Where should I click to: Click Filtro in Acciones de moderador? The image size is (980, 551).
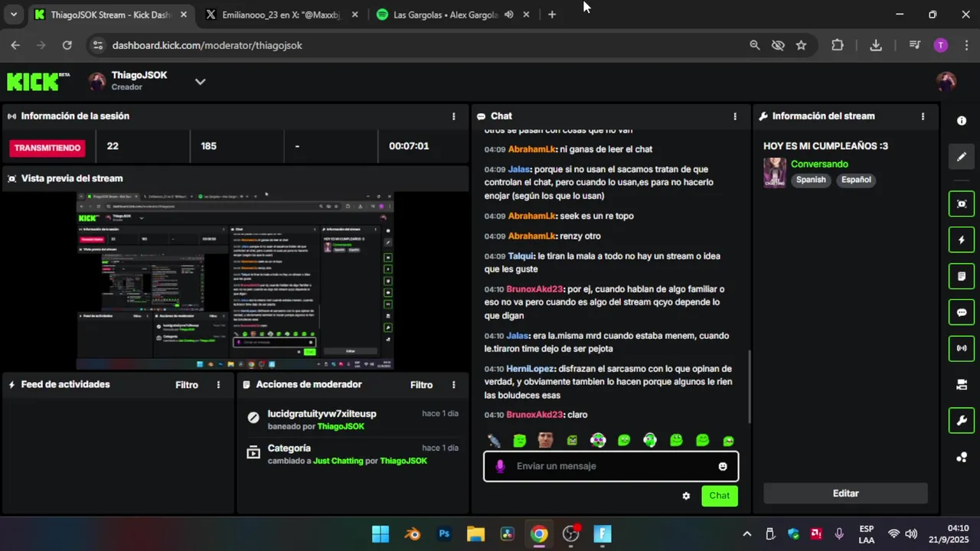pyautogui.click(x=421, y=385)
